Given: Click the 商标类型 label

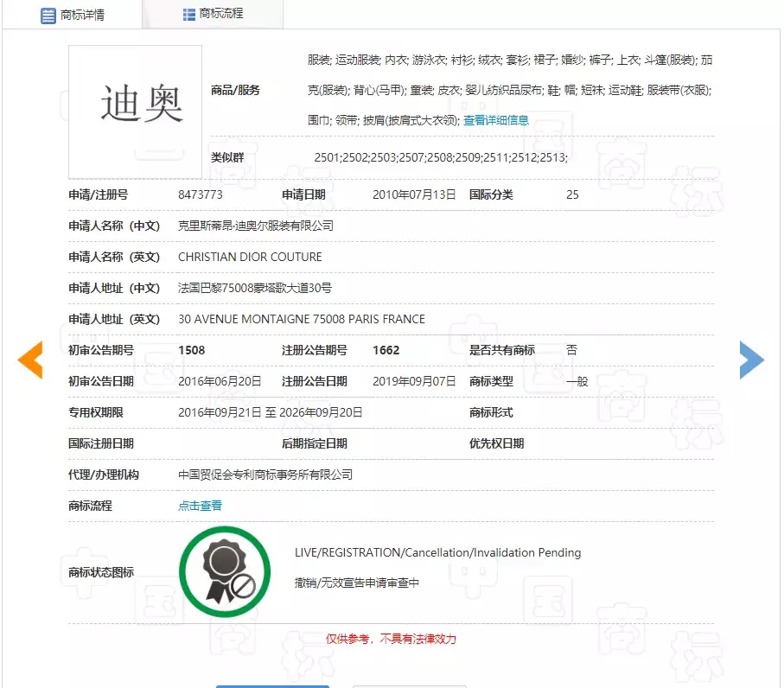Looking at the screenshot, I should pyautogui.click(x=491, y=381).
